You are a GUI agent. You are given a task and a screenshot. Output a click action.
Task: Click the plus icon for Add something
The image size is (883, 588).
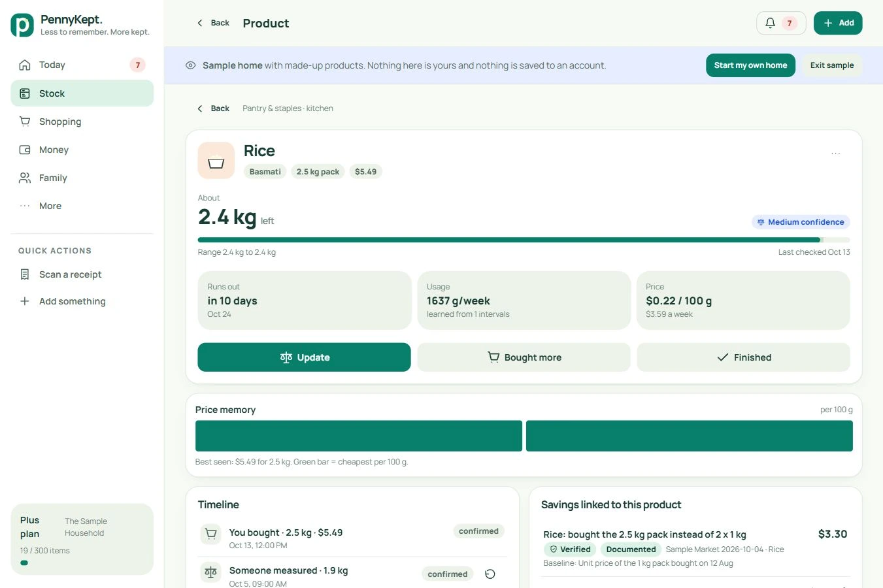point(25,301)
